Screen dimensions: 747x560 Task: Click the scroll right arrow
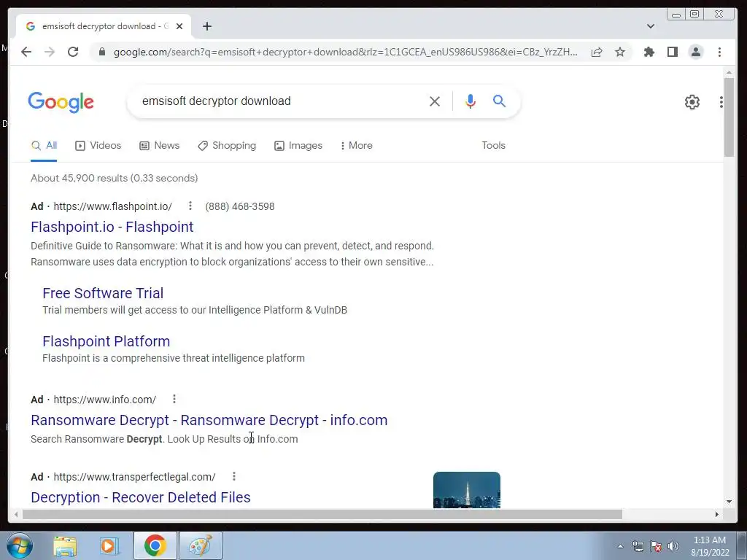[716, 514]
